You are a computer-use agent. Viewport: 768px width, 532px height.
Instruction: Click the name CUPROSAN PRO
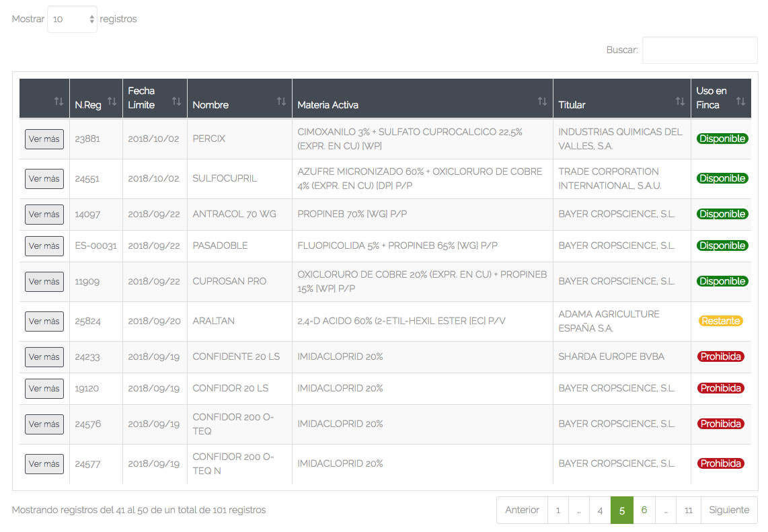pyautogui.click(x=230, y=281)
